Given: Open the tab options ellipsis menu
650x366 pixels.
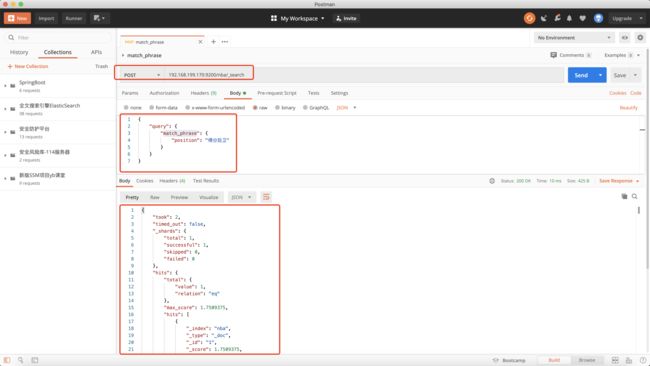Looking at the screenshot, I should [x=225, y=42].
